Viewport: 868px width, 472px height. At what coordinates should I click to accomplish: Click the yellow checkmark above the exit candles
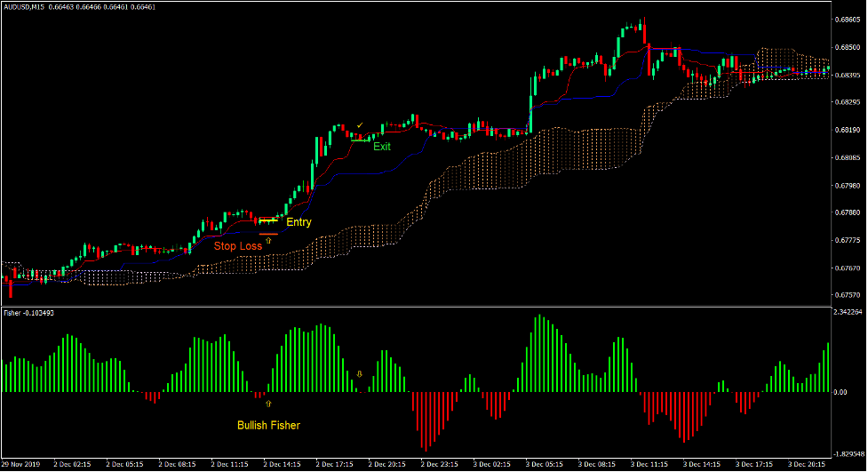[x=360, y=125]
